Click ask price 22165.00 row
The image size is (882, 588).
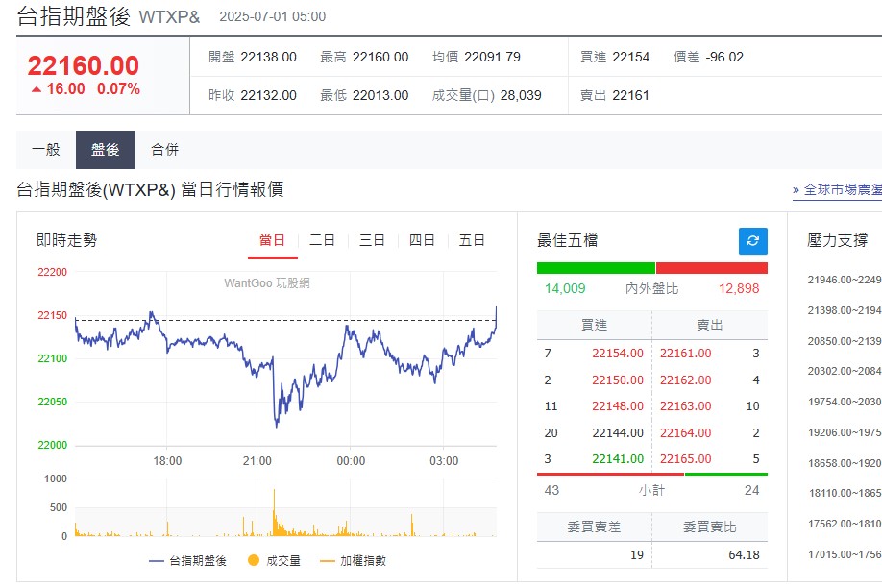point(685,459)
